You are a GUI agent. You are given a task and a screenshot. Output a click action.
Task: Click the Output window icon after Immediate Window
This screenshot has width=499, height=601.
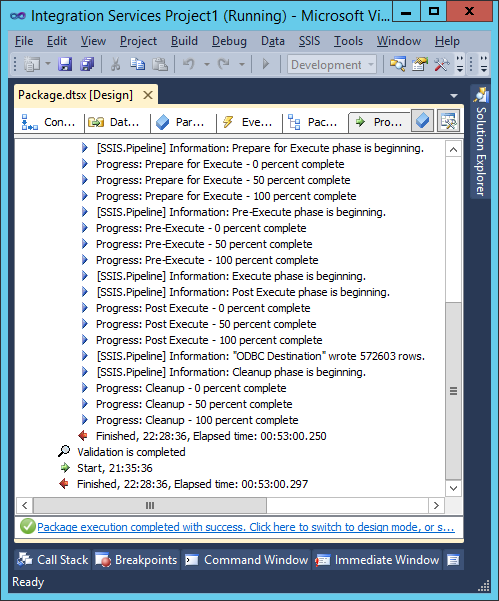pos(453,560)
